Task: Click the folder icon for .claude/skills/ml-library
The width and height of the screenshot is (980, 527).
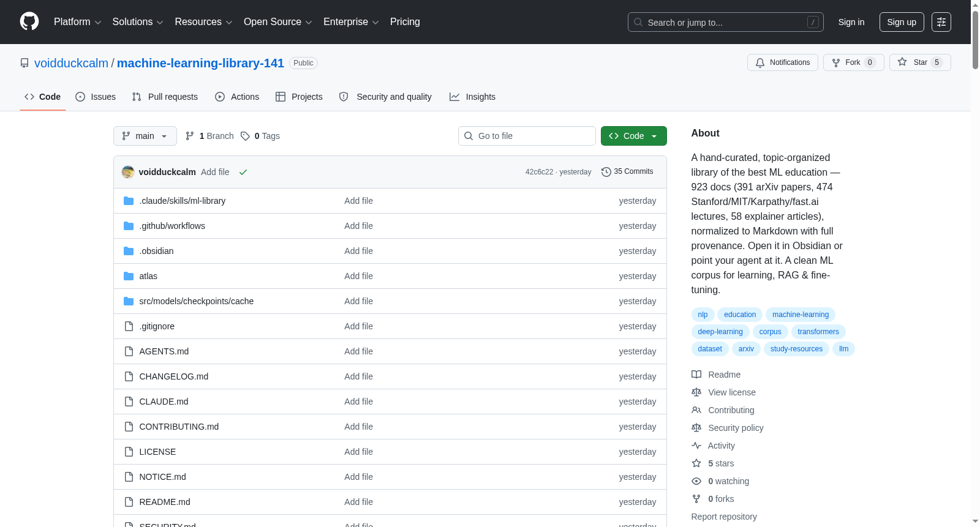Action: click(129, 201)
